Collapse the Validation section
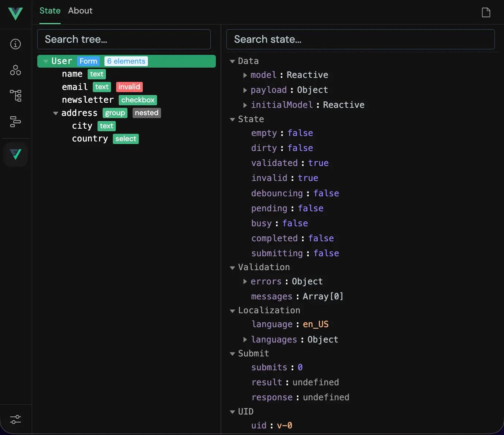The width and height of the screenshot is (504, 435). click(x=232, y=268)
